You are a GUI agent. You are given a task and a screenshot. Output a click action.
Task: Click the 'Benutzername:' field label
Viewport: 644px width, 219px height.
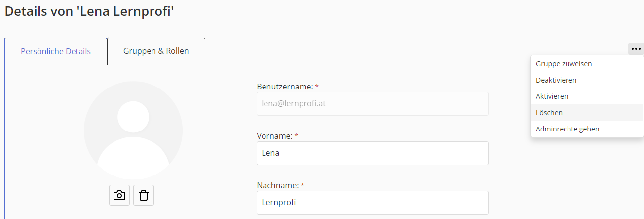click(285, 87)
